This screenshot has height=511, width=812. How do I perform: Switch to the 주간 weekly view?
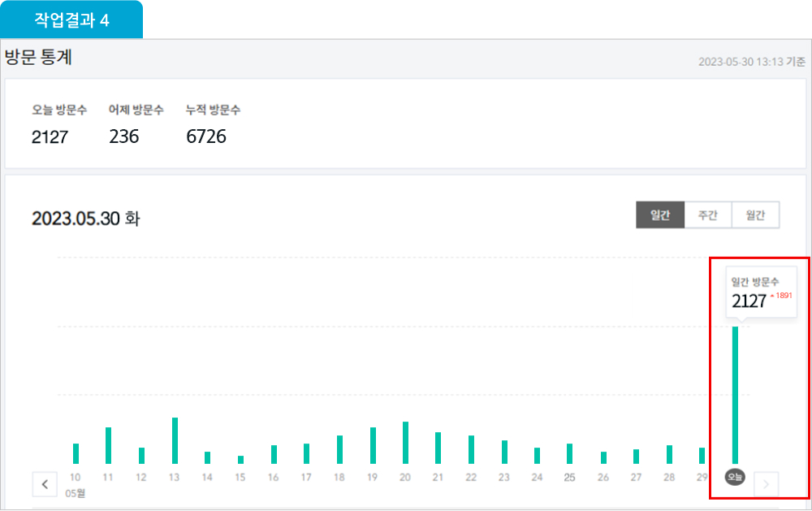tap(707, 215)
